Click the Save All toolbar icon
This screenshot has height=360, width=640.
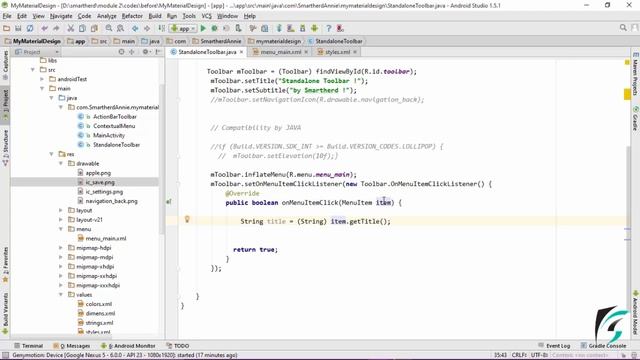(x=18, y=28)
